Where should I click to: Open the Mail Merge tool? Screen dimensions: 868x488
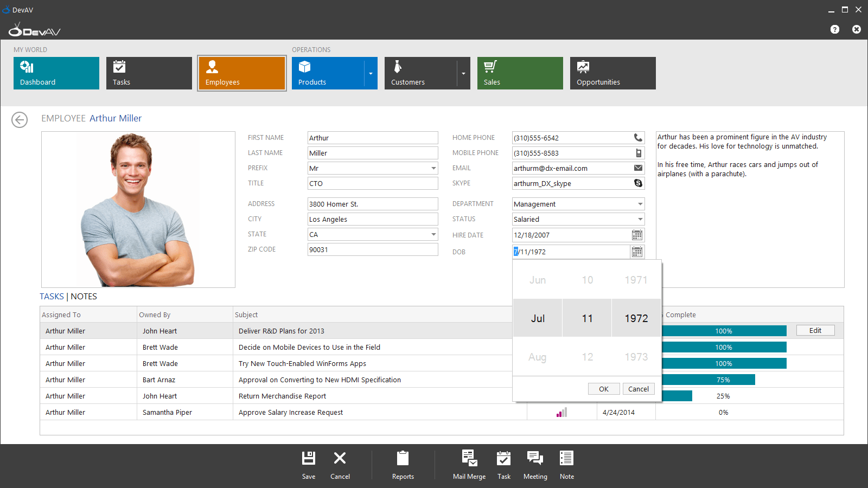(469, 458)
